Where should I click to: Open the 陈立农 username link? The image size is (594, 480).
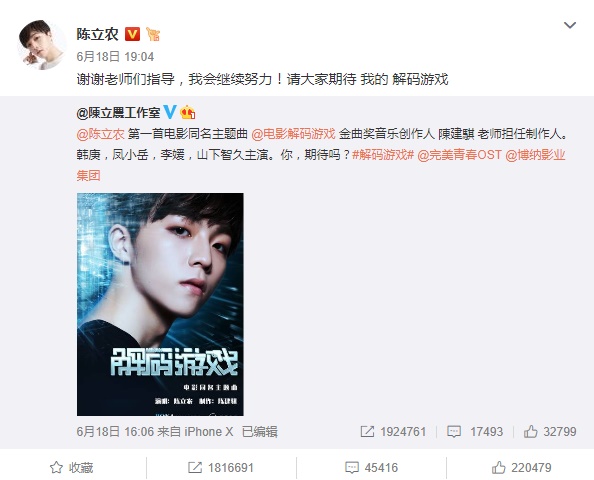click(x=98, y=34)
